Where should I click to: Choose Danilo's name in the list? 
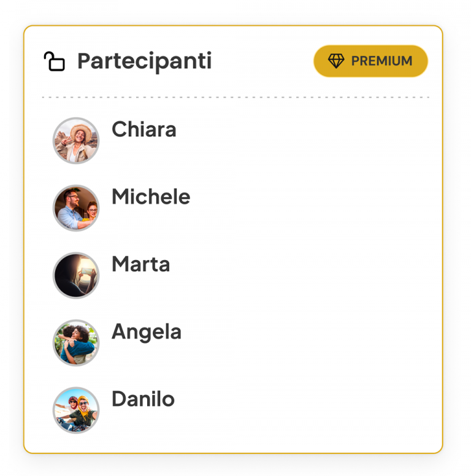tap(143, 399)
